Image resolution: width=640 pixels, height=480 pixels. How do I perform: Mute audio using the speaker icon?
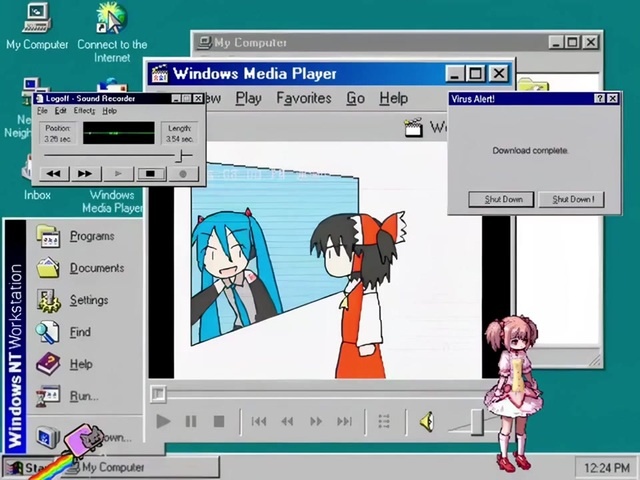point(426,422)
